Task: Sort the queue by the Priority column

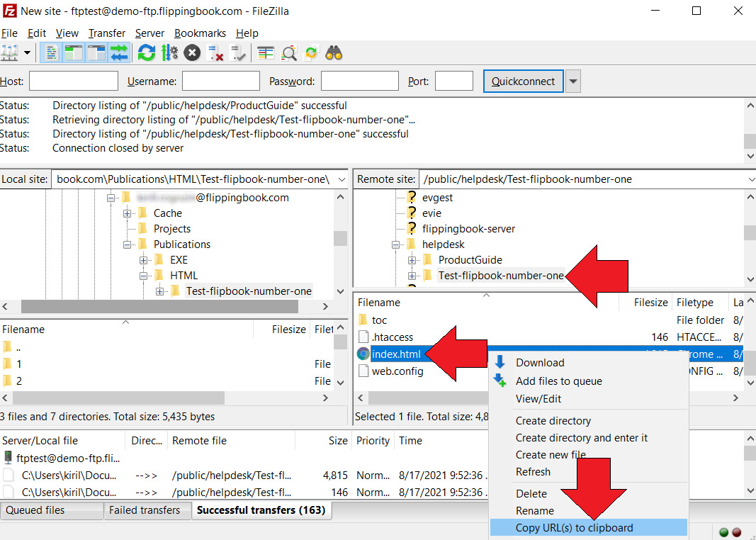Action: click(x=373, y=441)
